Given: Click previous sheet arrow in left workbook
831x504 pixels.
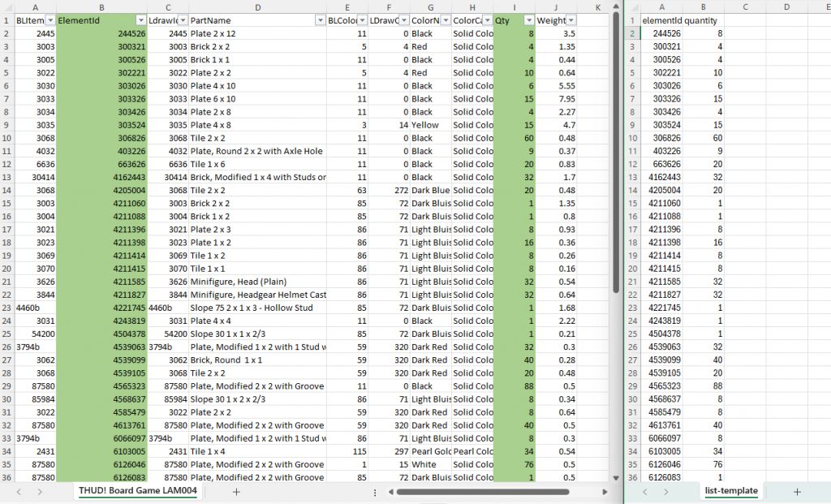Looking at the screenshot, I should [18, 492].
